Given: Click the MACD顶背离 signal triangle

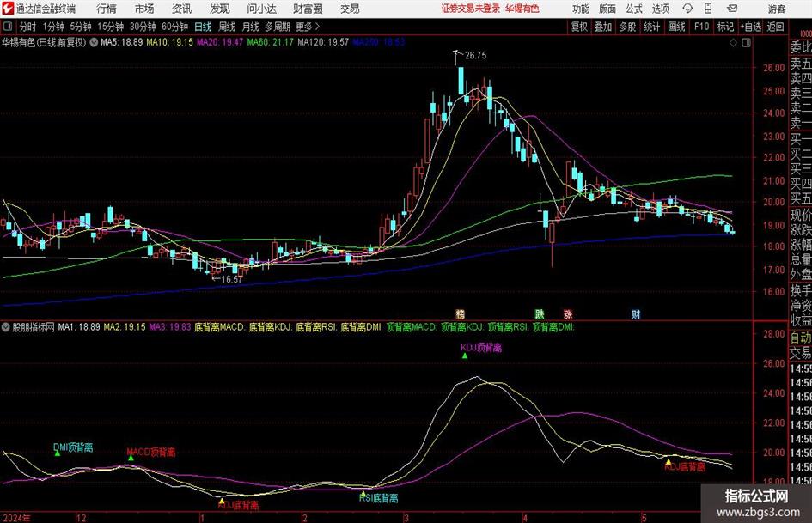Looking at the screenshot, I should tap(131, 458).
